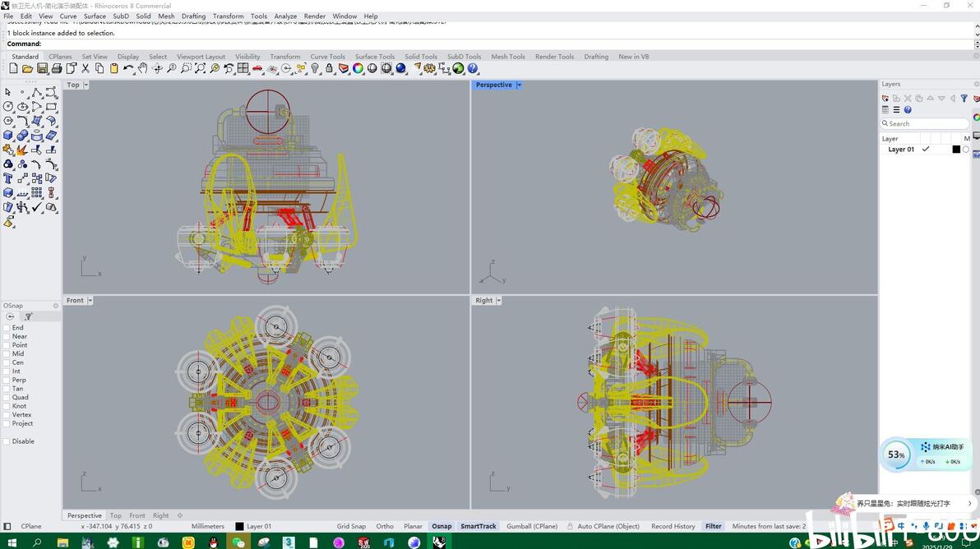Cut the selection with the scissors icon
The image size is (980, 549).
pyautogui.click(x=85, y=69)
